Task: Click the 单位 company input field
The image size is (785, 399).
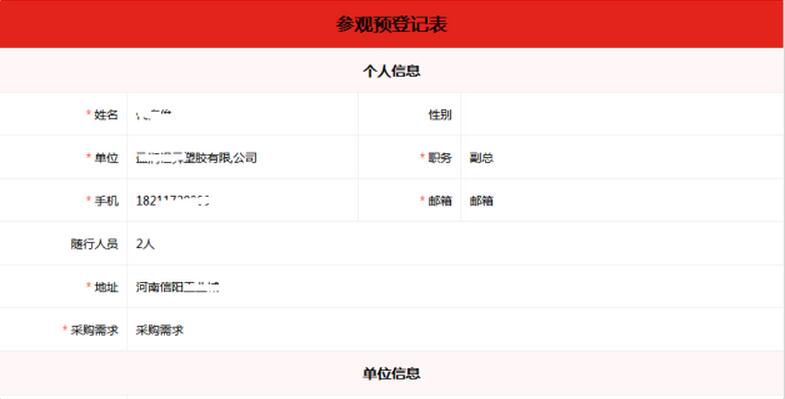Action: click(x=242, y=157)
